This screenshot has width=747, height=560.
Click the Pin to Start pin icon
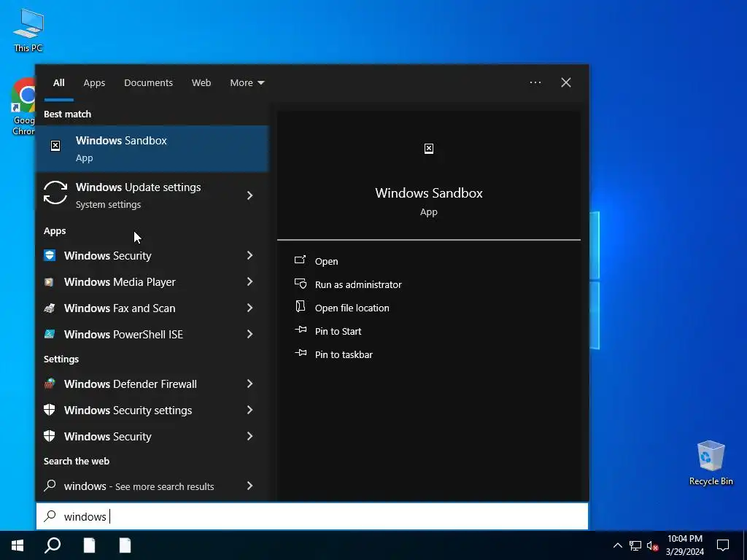click(301, 330)
